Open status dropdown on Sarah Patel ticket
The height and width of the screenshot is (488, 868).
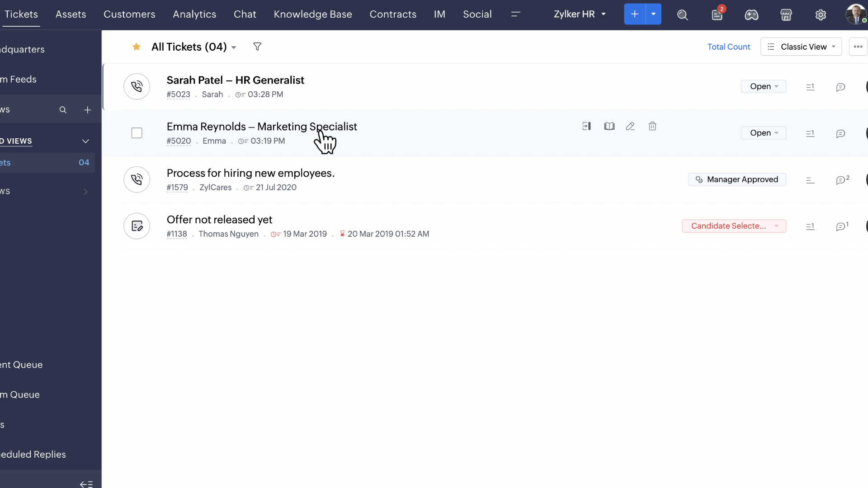coord(763,86)
